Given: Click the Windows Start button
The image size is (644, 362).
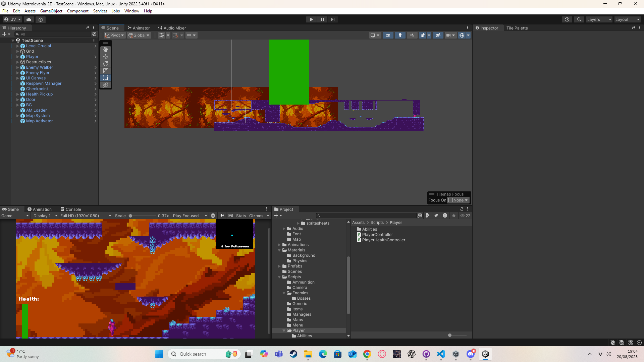Looking at the screenshot, I should click(159, 354).
